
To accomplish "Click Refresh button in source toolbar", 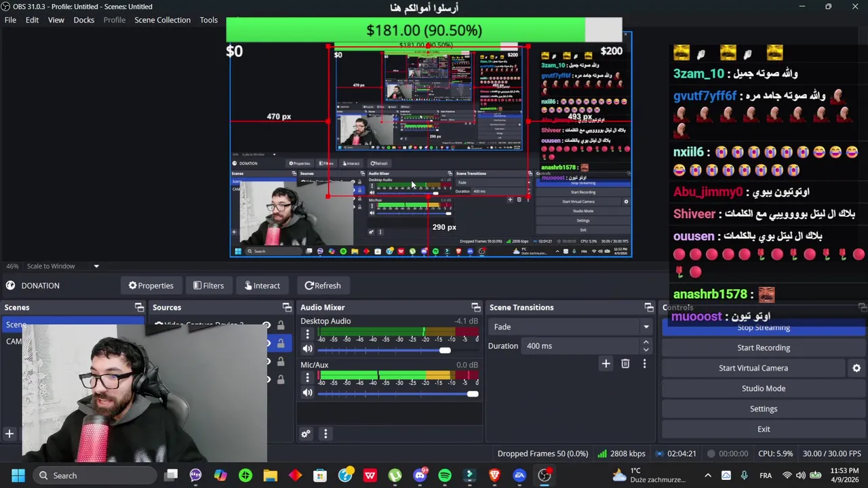I will 322,285.
